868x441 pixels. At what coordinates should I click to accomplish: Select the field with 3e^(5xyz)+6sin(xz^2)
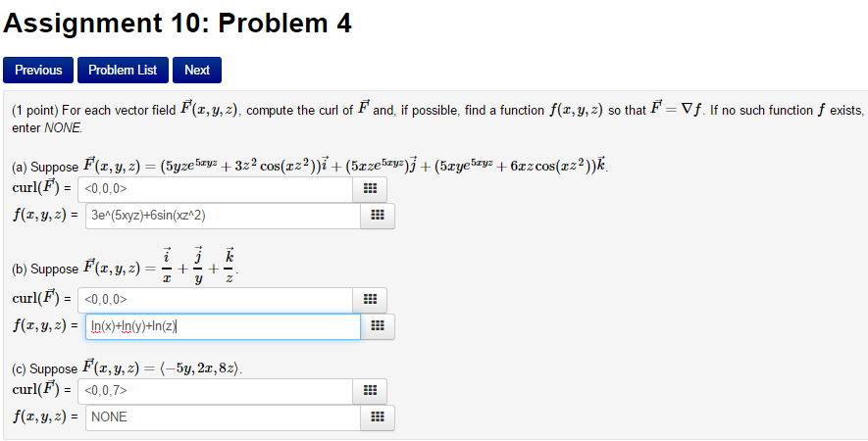pos(223,216)
